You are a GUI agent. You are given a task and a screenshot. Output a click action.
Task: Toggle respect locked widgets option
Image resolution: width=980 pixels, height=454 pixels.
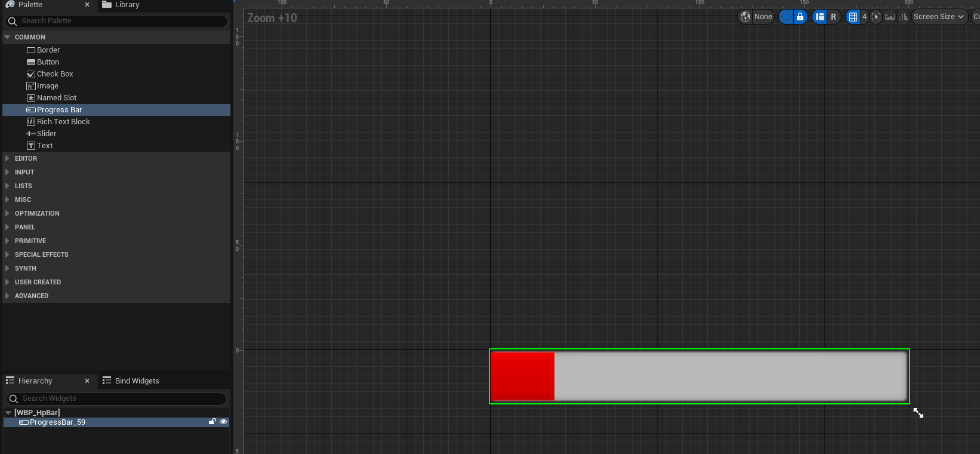tap(800, 17)
